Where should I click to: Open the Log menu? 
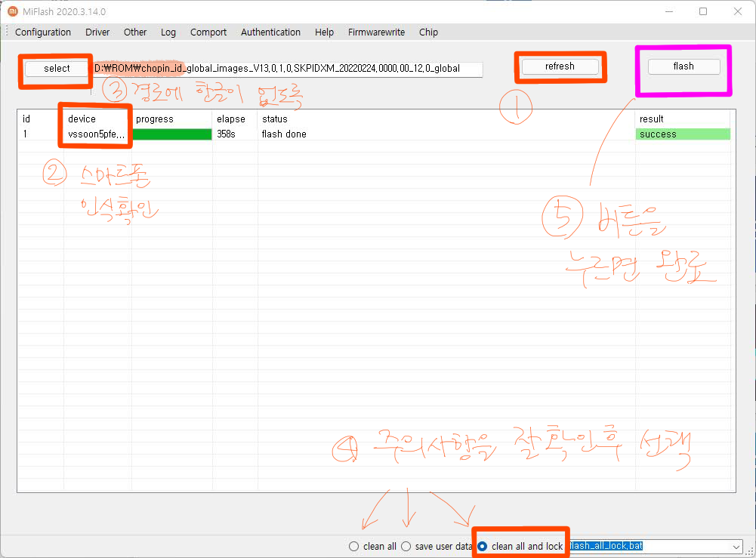tap(168, 32)
